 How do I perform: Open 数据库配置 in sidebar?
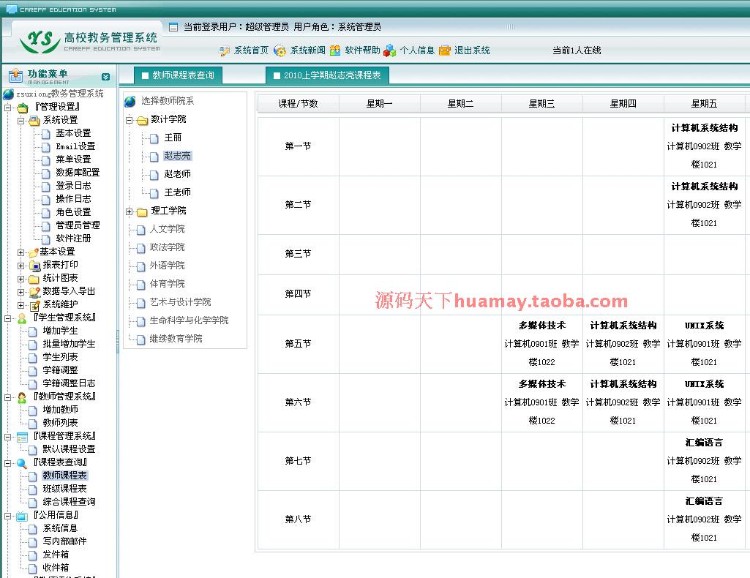(x=77, y=173)
